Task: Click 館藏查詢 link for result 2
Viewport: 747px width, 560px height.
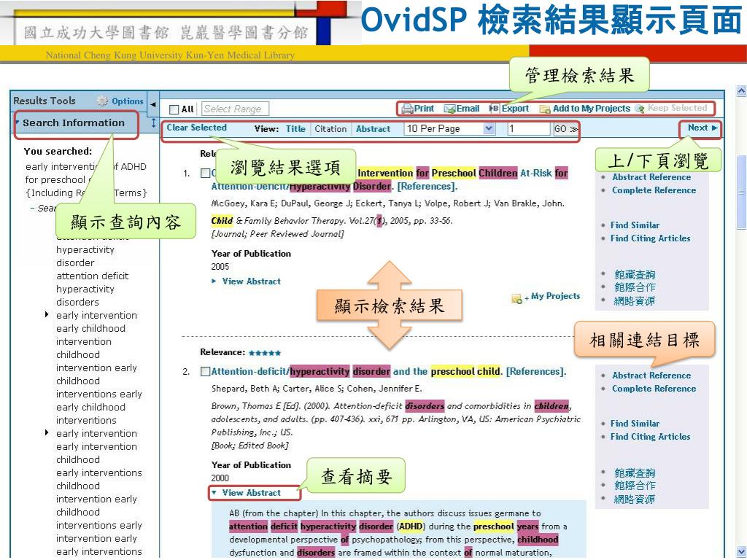Action: coord(635,472)
